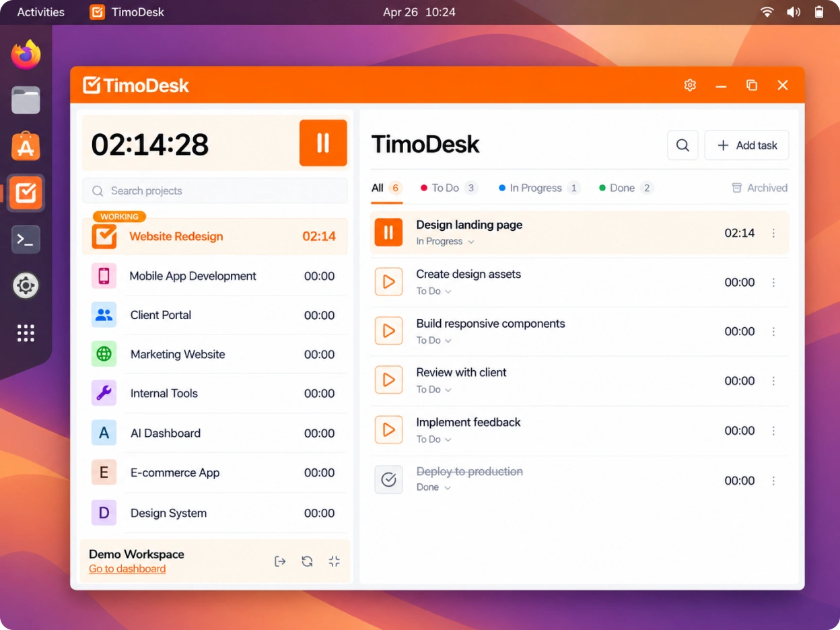Click Deploy to production task title
Viewport: 840px width, 630px height.
pyautogui.click(x=470, y=471)
